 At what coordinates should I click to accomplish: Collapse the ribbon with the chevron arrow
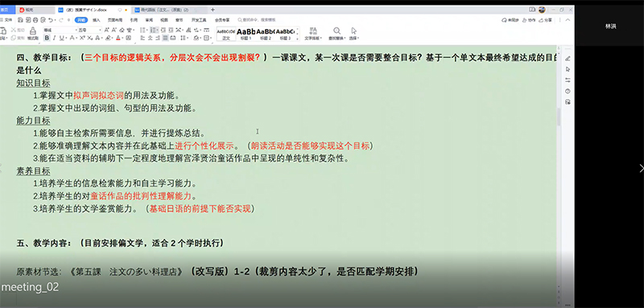pos(568,19)
